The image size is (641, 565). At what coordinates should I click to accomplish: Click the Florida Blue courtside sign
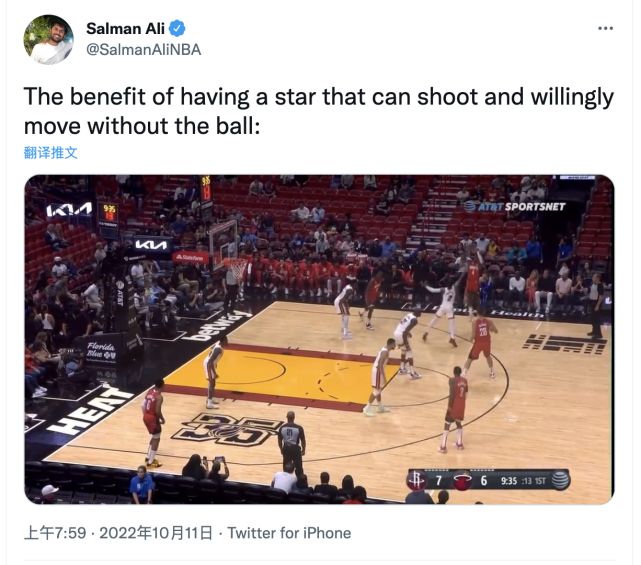[x=101, y=351]
